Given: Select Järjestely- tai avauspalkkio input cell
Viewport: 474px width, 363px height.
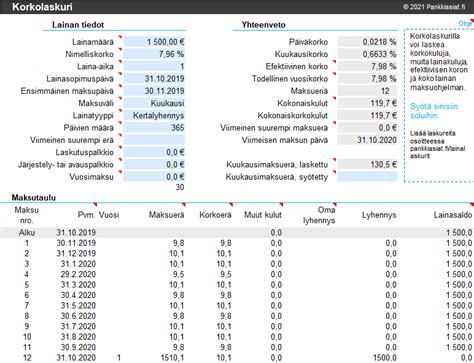Looking at the screenshot, I should [154, 164].
